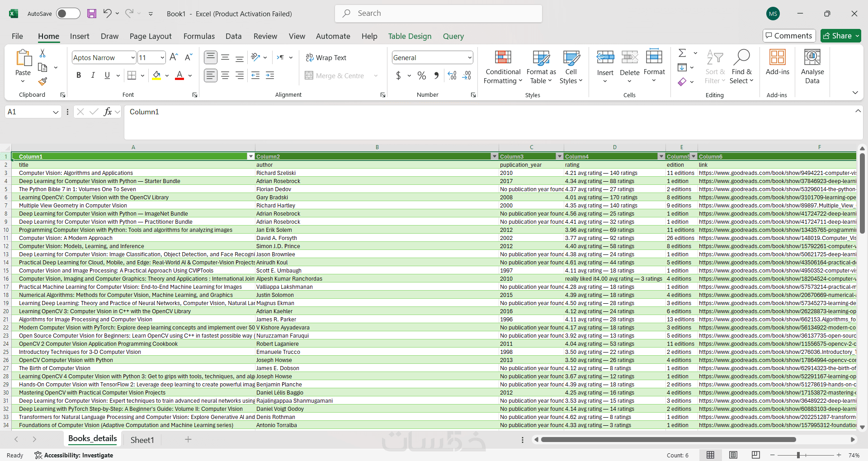Apply Comma Style number format
868x461 pixels.
coord(436,75)
